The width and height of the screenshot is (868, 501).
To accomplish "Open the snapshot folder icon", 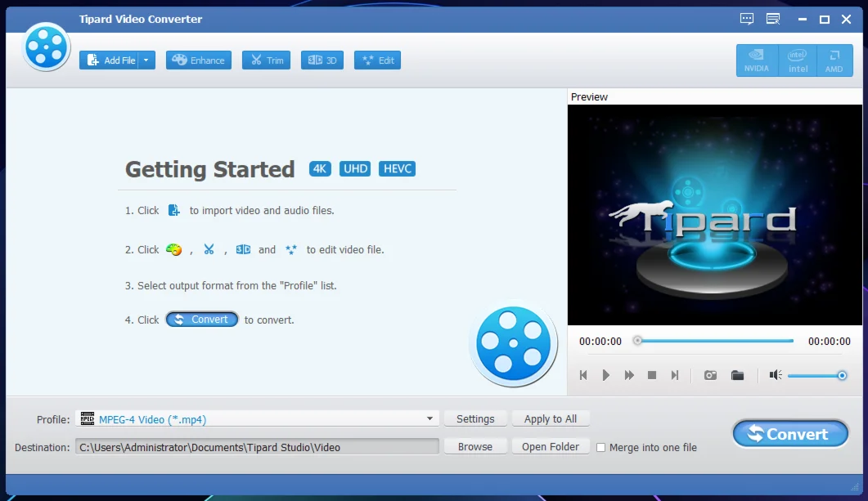I will (x=737, y=375).
